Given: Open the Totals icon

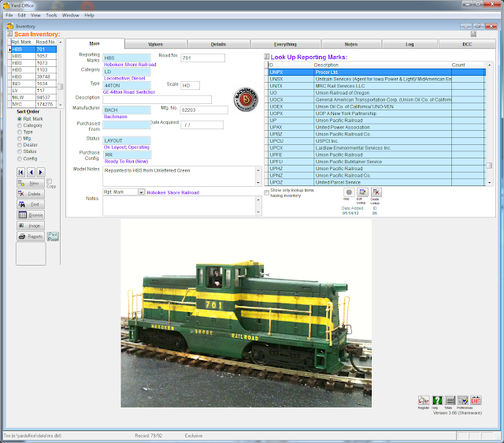Looking at the screenshot, I should 450,400.
